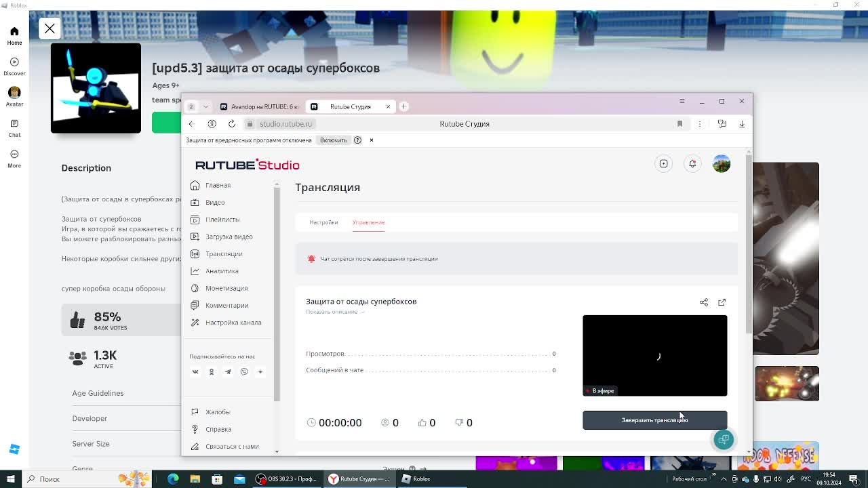This screenshot has height=488, width=868.
Task: Click the add video icon in Studio header
Action: coord(664,163)
